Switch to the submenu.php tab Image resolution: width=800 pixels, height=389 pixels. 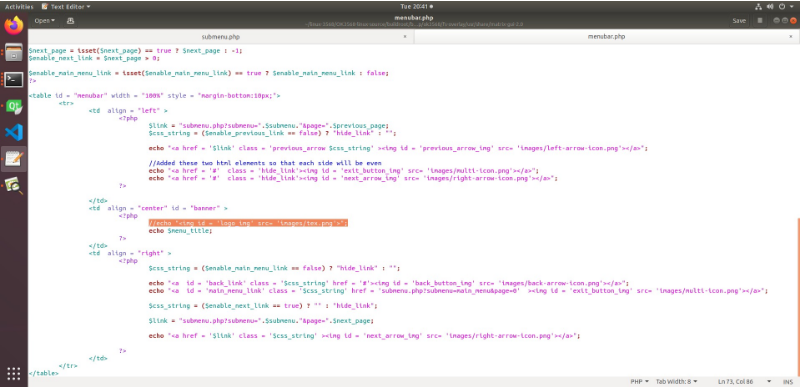click(x=220, y=37)
